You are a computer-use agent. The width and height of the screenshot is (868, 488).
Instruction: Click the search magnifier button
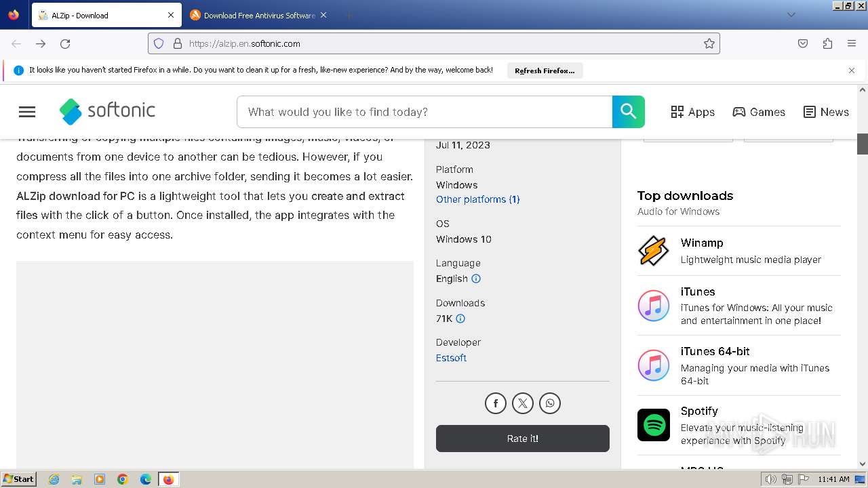(629, 112)
